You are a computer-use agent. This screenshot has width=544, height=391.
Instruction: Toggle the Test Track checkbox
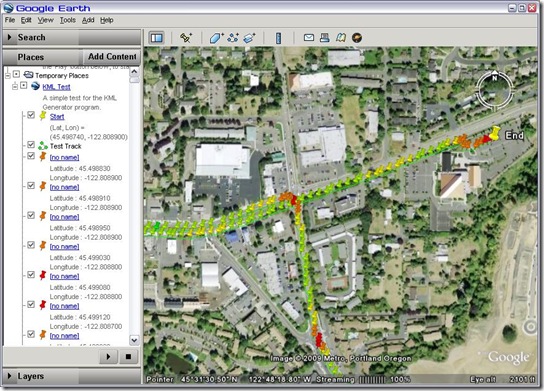31,144
